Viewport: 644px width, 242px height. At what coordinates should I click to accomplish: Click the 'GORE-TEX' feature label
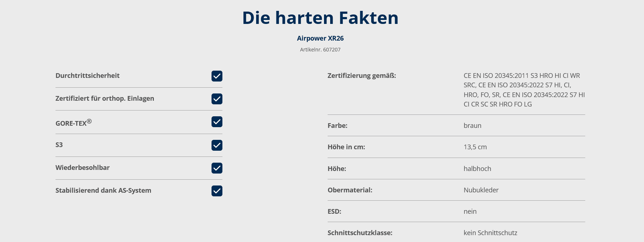[74, 122]
